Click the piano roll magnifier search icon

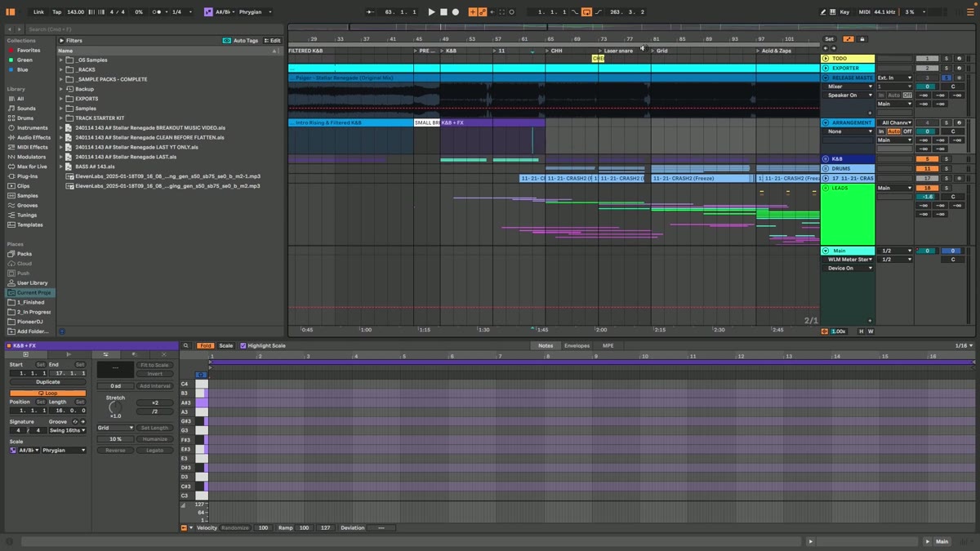coord(186,345)
